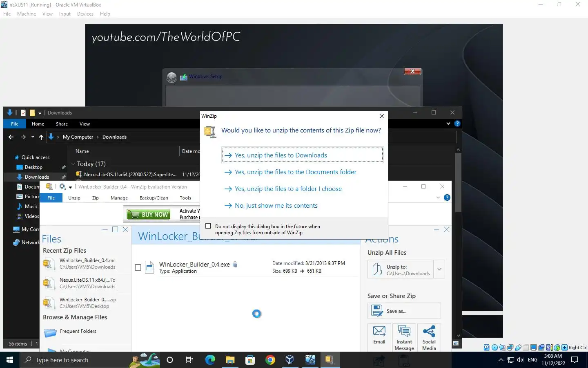Close the WinZip Files pane
The image size is (588, 368).
click(x=125, y=229)
